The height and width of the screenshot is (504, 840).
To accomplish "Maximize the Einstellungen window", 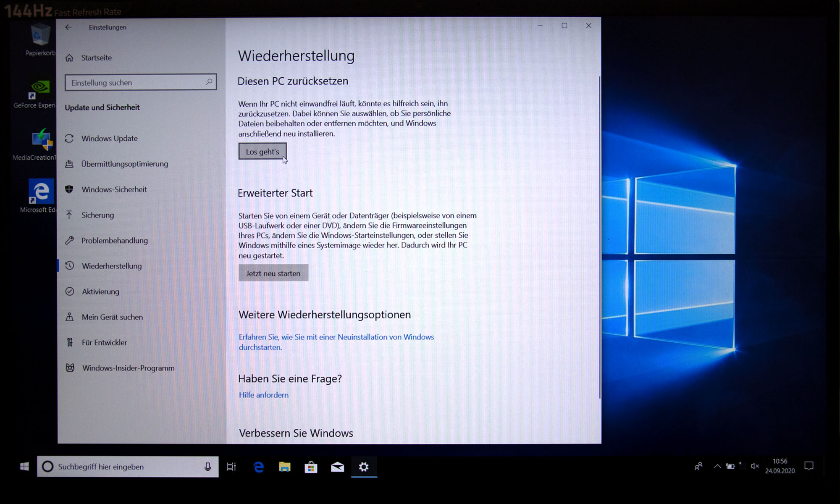I will tap(564, 26).
